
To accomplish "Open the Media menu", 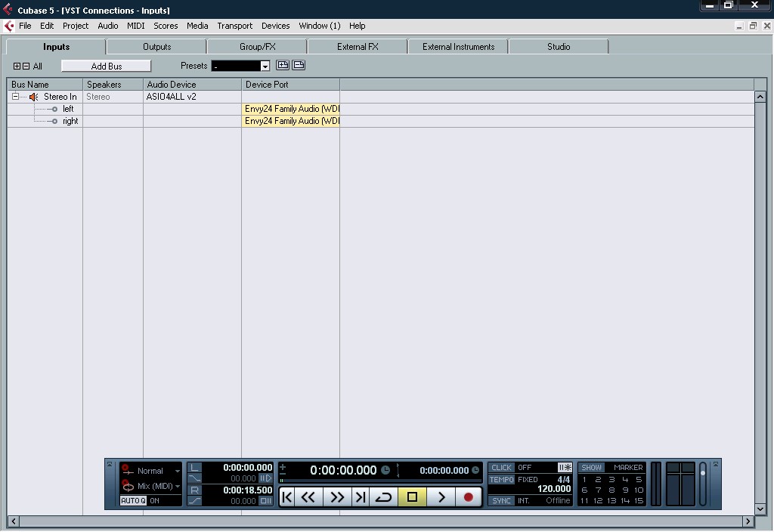I will (x=197, y=26).
